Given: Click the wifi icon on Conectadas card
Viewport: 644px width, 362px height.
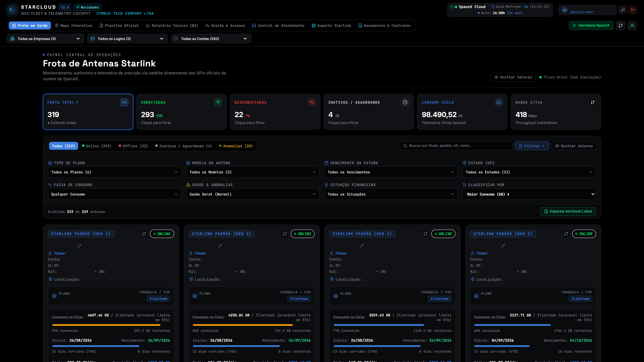Looking at the screenshot, I should pos(218,102).
